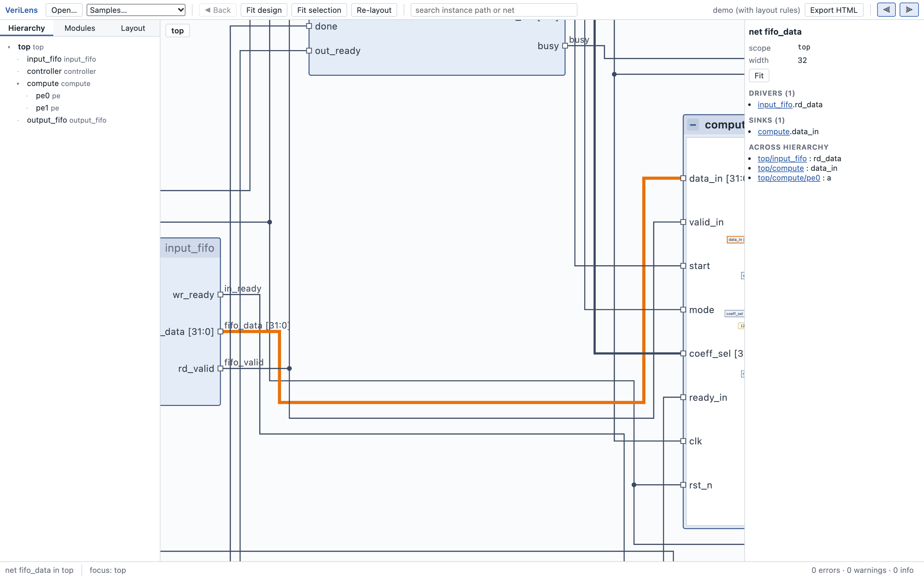Collapse the compute tree node
Screen dimensions: 924x578
click(x=18, y=84)
